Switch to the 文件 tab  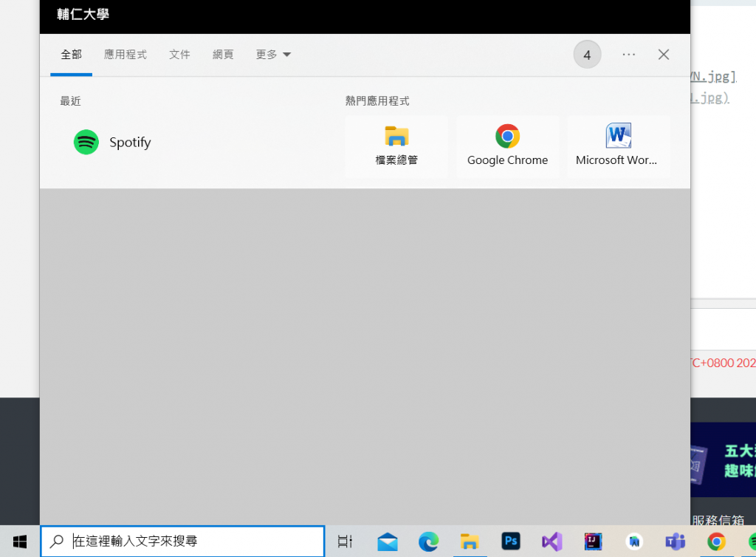click(179, 55)
